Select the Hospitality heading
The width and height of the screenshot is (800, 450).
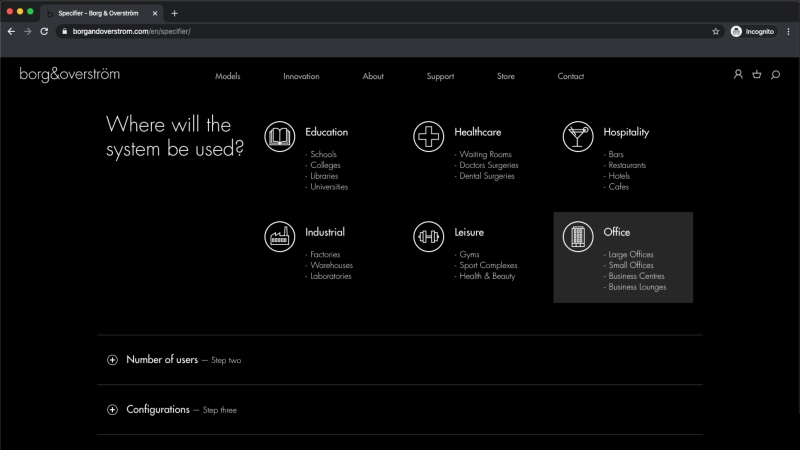point(626,132)
